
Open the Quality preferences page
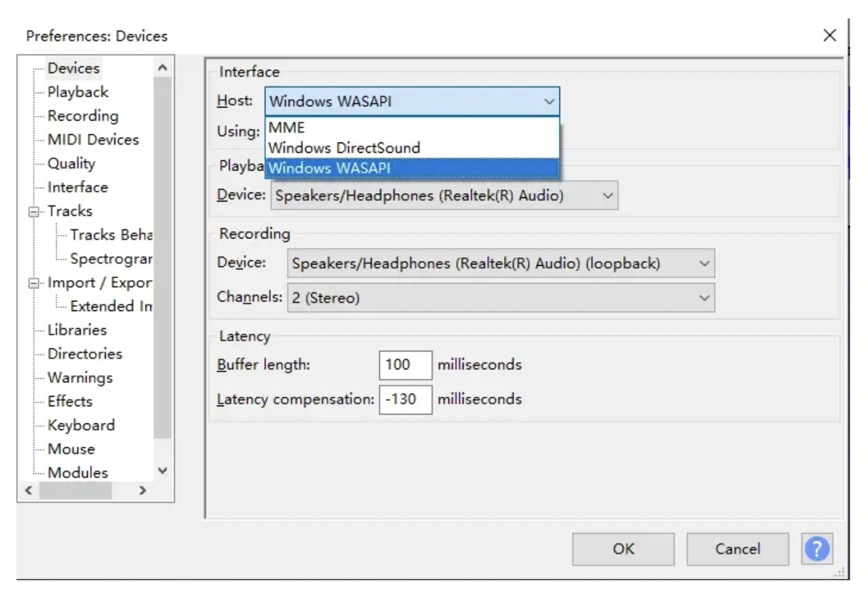[71, 163]
